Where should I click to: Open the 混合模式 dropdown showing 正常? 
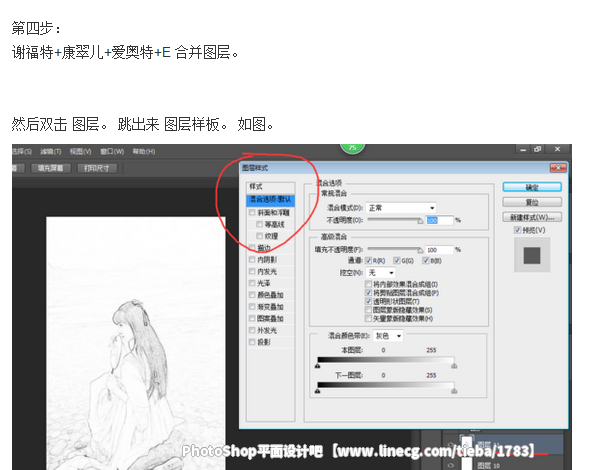click(401, 208)
